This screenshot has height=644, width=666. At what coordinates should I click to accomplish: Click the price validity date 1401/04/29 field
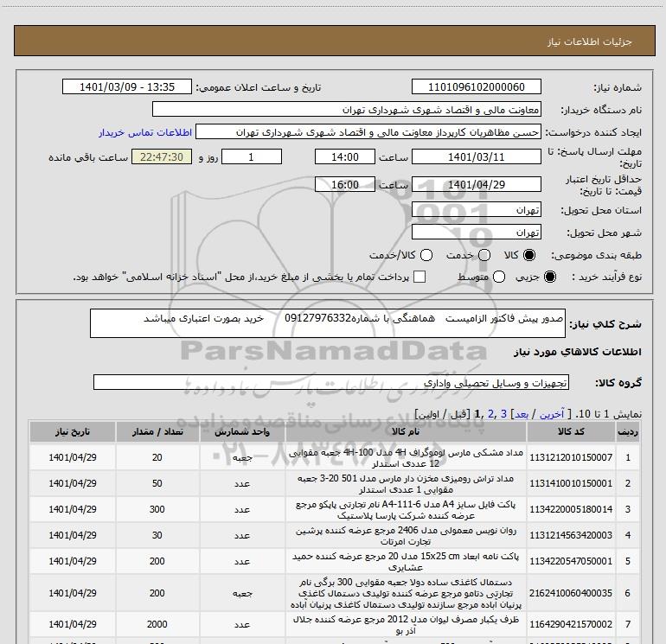(476, 184)
